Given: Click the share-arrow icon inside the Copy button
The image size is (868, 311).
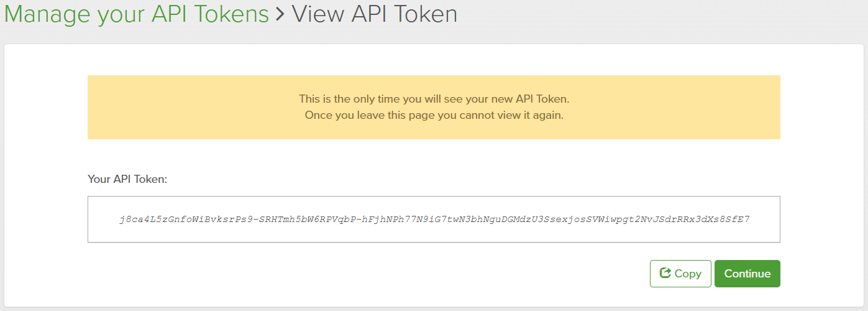Looking at the screenshot, I should pos(665,273).
